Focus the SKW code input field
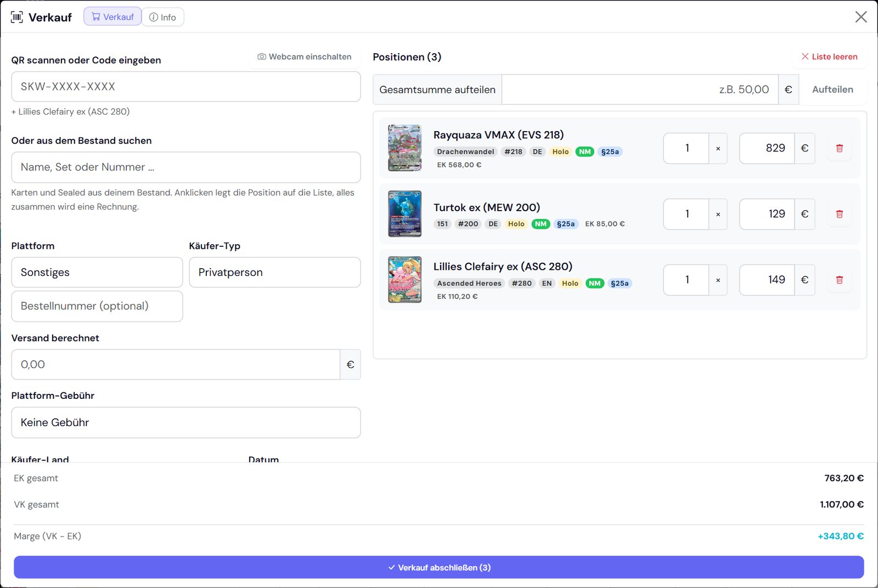This screenshot has height=588, width=878. coord(186,87)
